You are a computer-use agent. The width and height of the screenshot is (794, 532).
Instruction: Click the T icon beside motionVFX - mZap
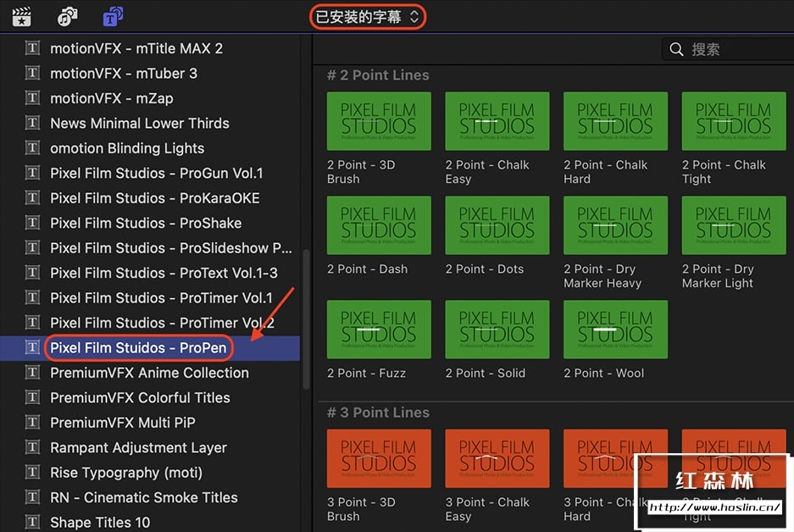coord(32,97)
